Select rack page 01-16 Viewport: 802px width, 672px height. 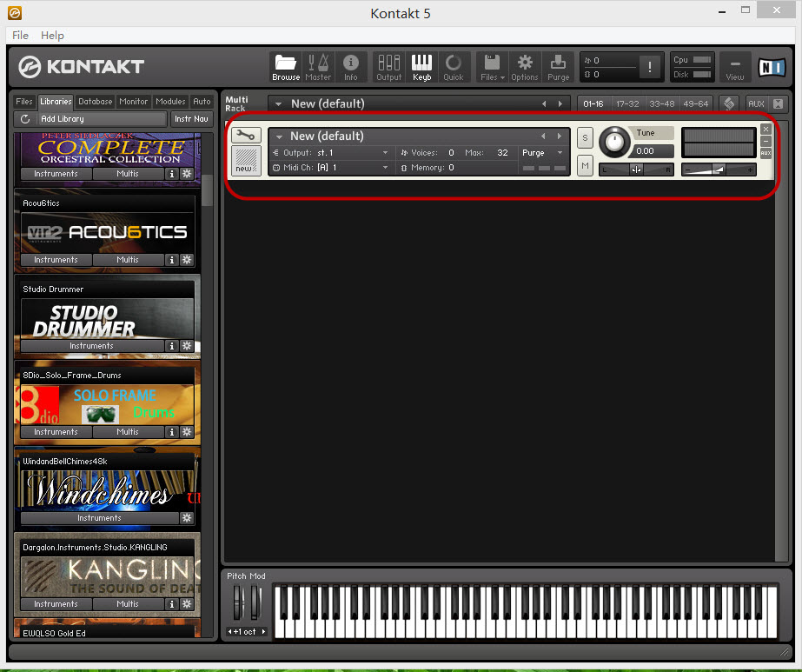(593, 104)
